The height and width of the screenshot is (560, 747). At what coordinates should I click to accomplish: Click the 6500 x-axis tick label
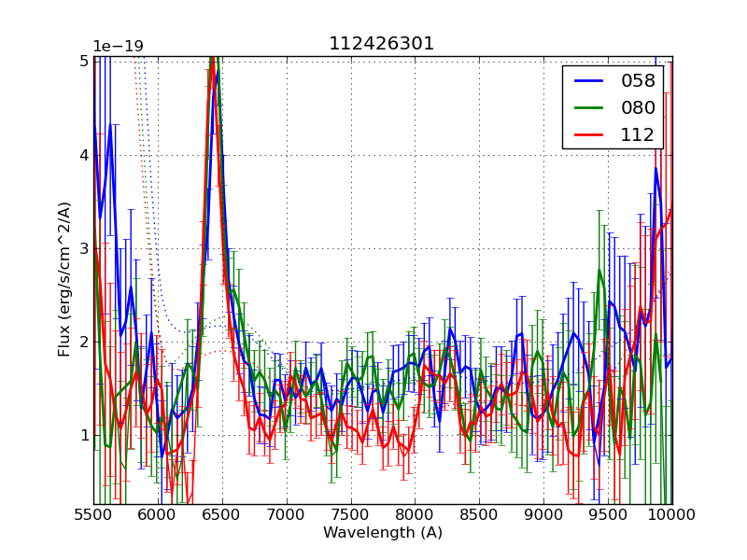[222, 514]
